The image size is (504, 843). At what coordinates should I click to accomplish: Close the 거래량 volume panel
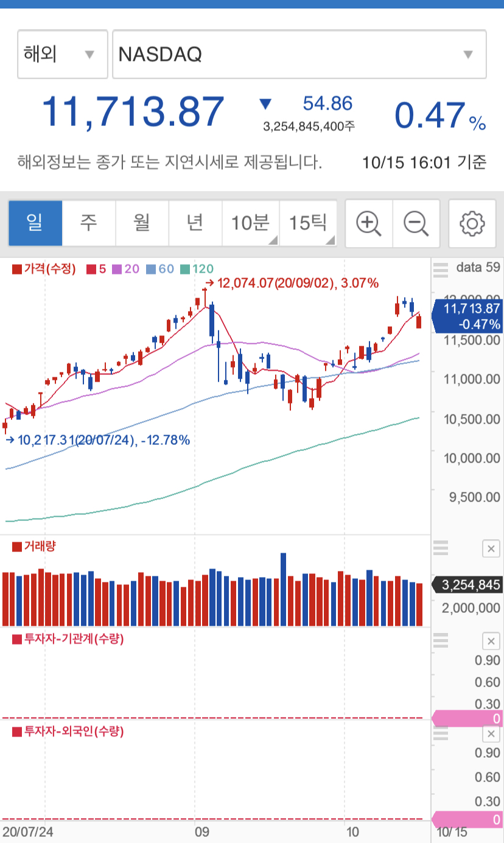coord(491,548)
